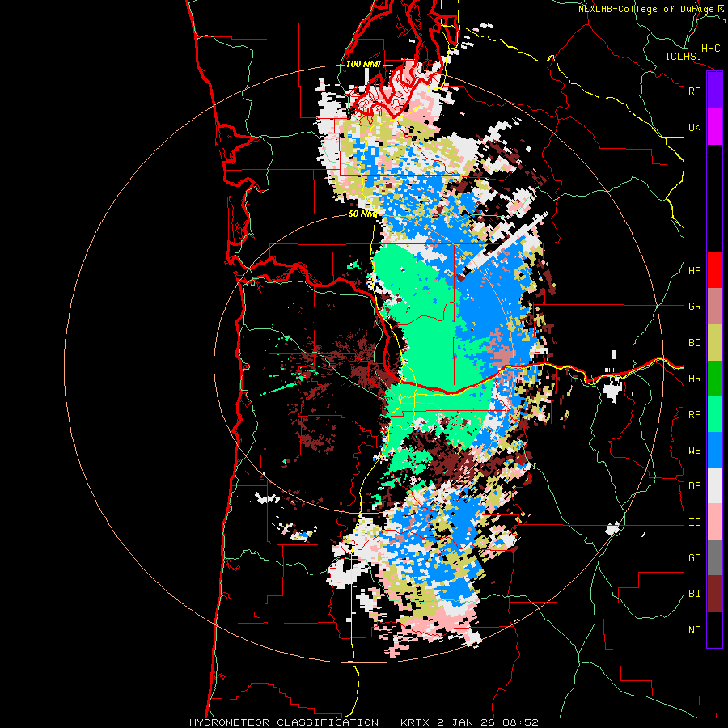This screenshot has width=728, height=728.
Task: Pick the WS blue legend swatch
Action: pyautogui.click(x=714, y=450)
